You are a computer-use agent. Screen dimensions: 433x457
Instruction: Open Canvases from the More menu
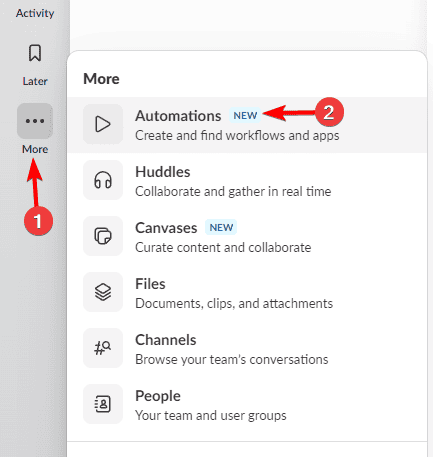click(x=166, y=228)
